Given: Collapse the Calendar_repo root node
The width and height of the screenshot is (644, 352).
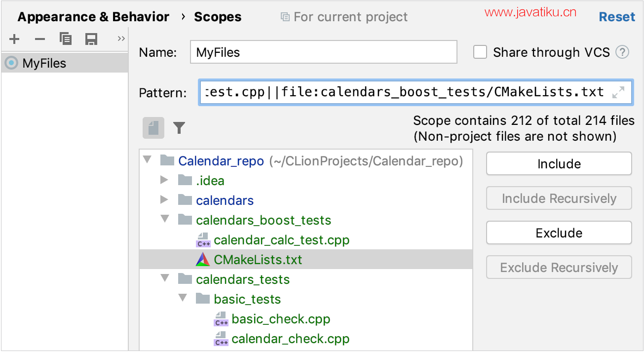Looking at the screenshot, I should click(x=147, y=160).
